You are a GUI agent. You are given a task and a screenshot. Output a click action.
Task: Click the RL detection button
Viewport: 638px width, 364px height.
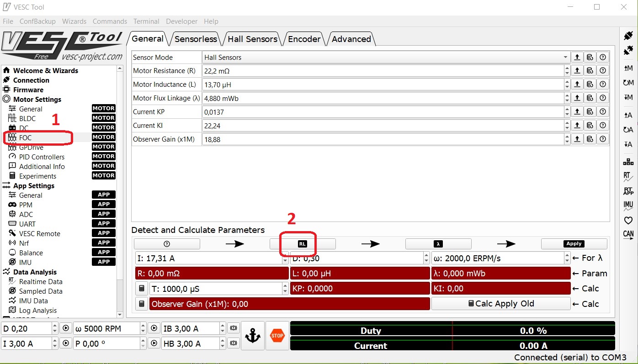coord(302,244)
